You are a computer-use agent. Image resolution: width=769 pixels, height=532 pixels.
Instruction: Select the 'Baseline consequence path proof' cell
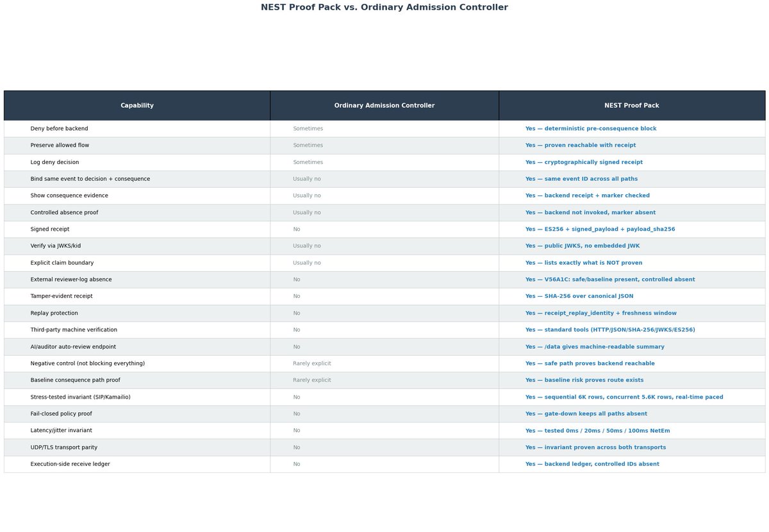click(x=137, y=380)
